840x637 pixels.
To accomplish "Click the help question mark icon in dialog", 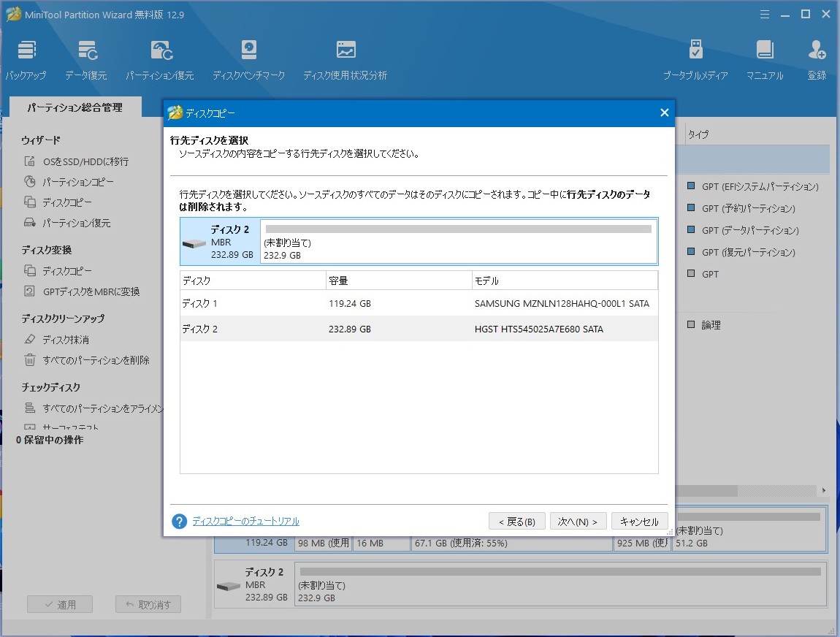I will tap(180, 522).
